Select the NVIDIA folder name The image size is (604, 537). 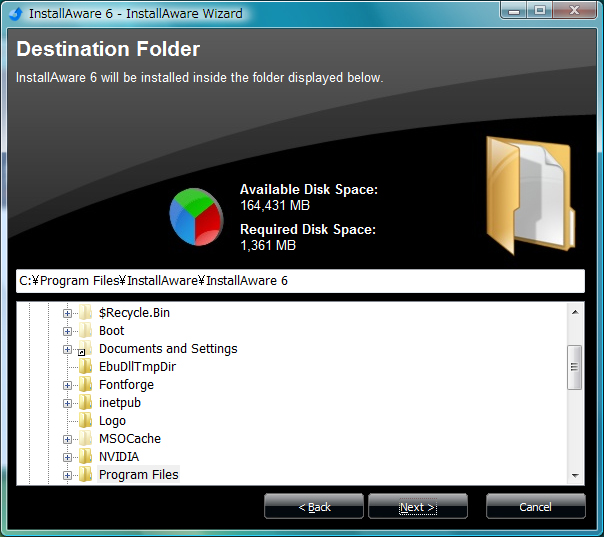(119, 457)
